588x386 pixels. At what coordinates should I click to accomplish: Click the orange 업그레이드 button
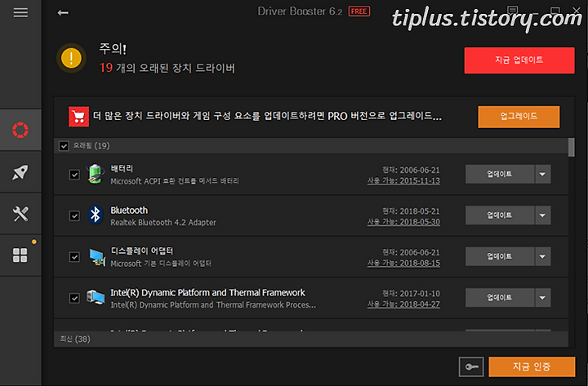(519, 117)
